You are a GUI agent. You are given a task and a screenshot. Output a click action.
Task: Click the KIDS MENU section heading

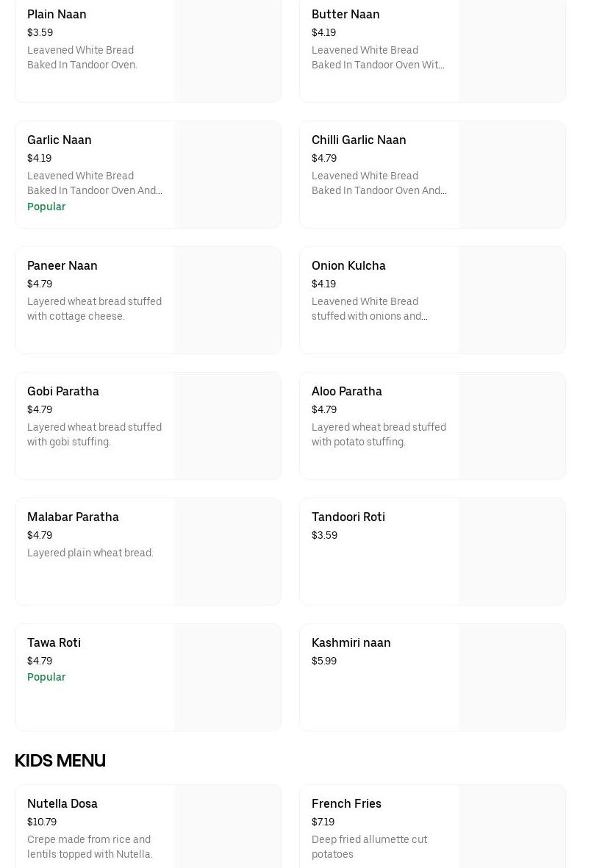click(x=60, y=761)
